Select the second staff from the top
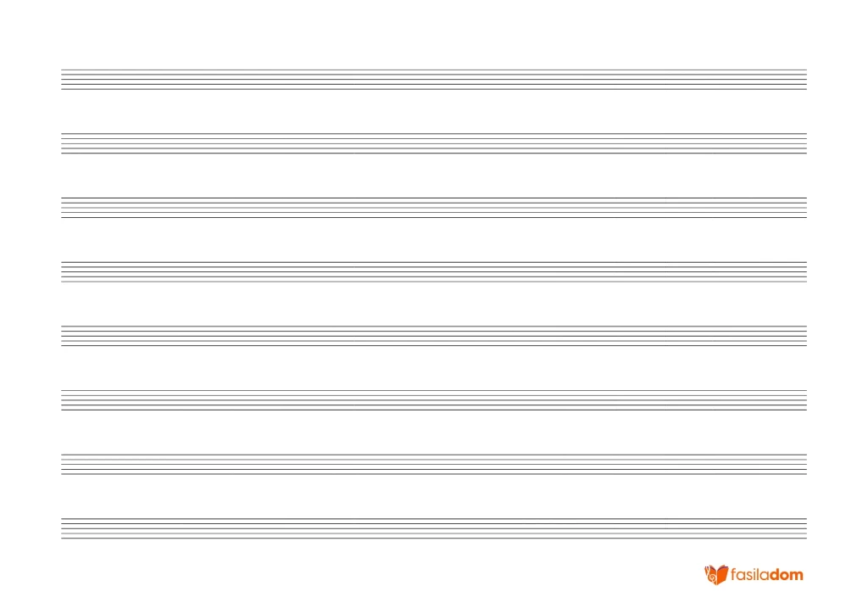The image size is (868, 614). [x=434, y=143]
